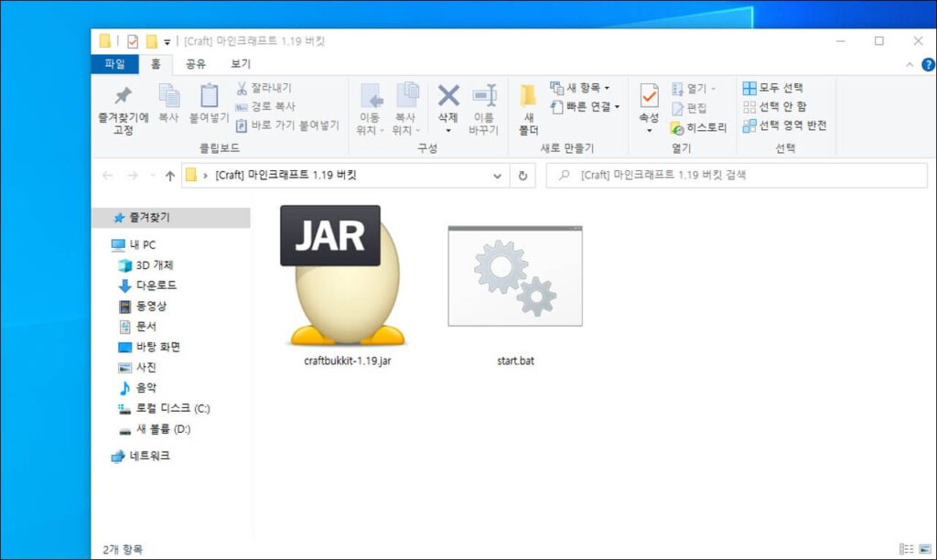Image resolution: width=937 pixels, height=560 pixels.
Task: Click the 히스토리 history command
Action: [698, 127]
